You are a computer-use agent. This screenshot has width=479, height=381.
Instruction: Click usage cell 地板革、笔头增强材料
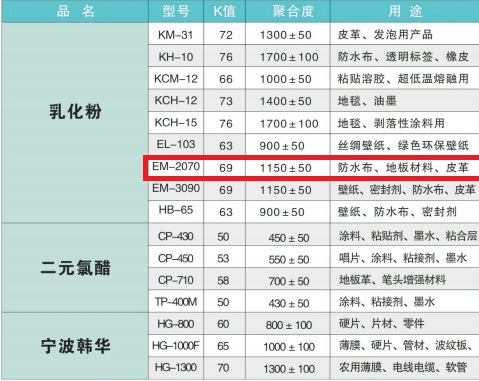(x=405, y=279)
